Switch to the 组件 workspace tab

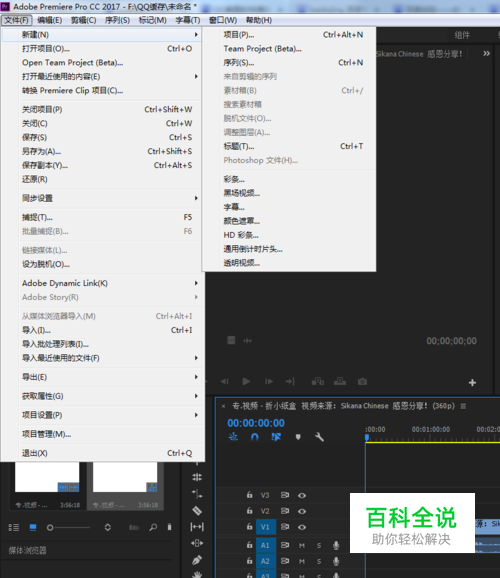462,35
